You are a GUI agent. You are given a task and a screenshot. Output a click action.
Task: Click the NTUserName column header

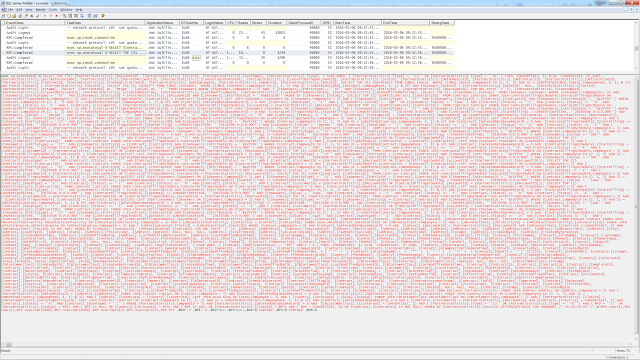[x=191, y=23]
